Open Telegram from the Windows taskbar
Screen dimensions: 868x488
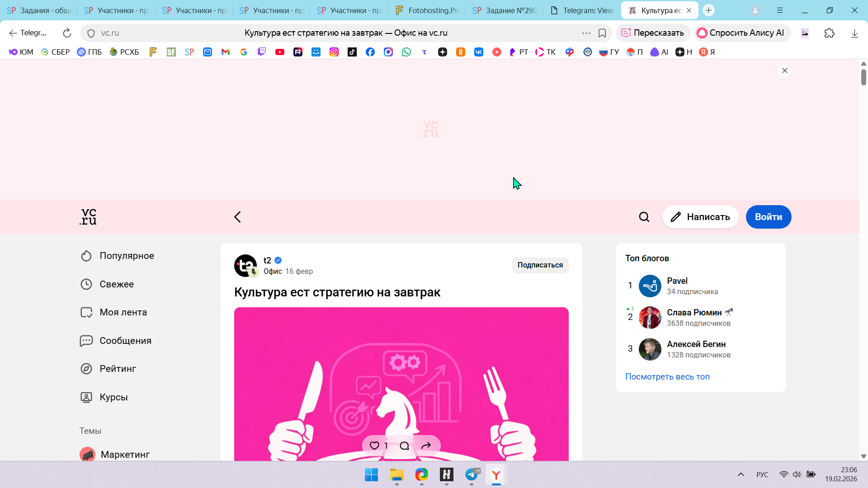[472, 474]
